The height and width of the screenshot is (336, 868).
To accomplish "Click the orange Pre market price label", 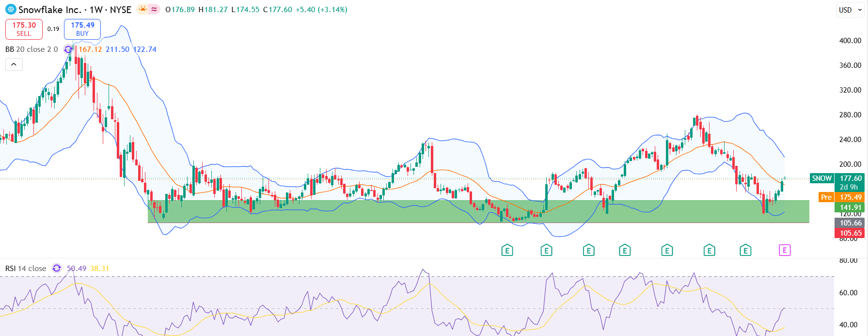I will click(826, 197).
